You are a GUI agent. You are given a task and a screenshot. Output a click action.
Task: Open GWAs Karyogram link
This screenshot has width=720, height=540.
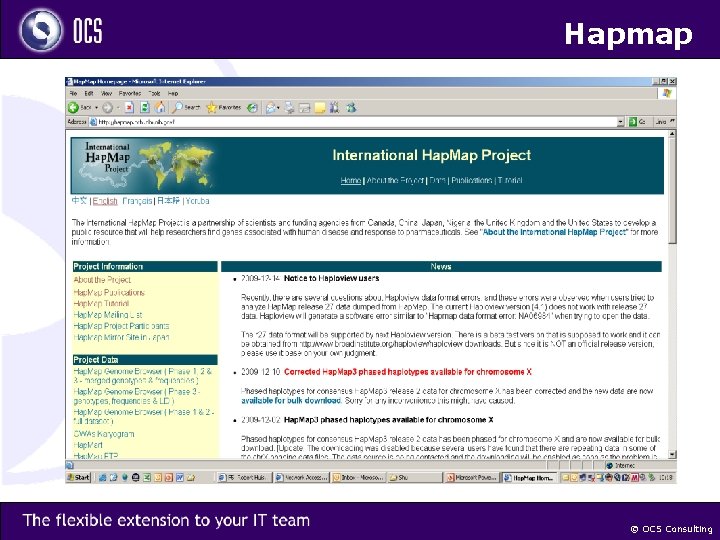pos(104,434)
